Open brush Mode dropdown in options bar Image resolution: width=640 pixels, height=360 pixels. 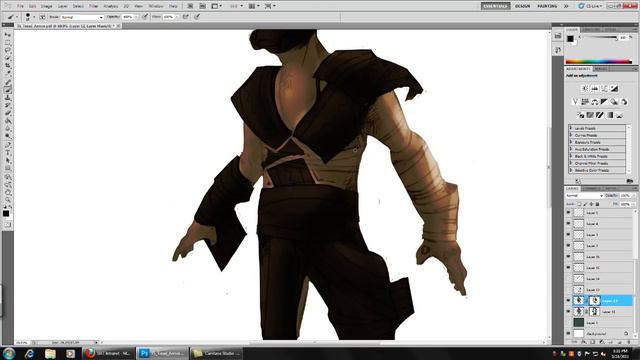click(x=82, y=17)
